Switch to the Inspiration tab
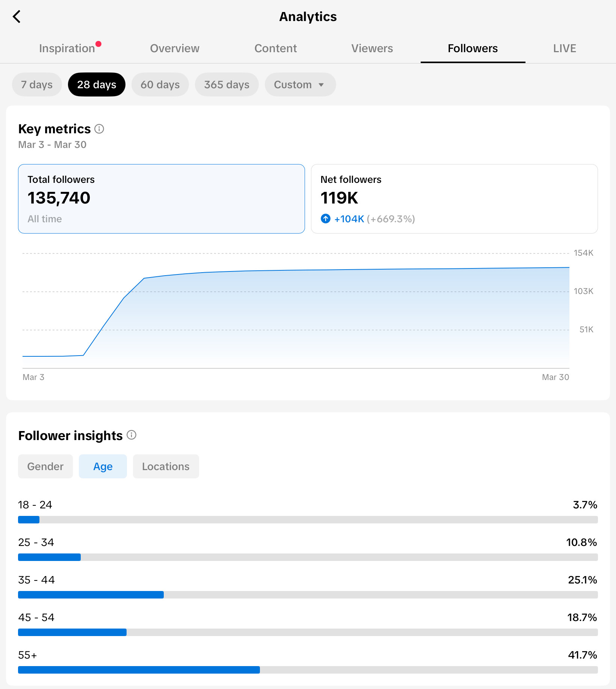Image resolution: width=616 pixels, height=689 pixels. 67,48
